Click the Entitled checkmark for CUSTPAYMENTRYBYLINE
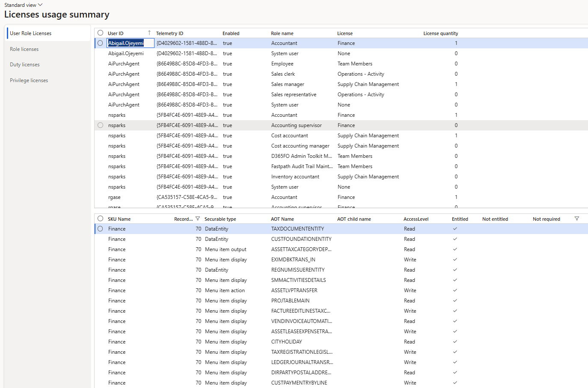Image resolution: width=588 pixels, height=388 pixels. click(455, 383)
